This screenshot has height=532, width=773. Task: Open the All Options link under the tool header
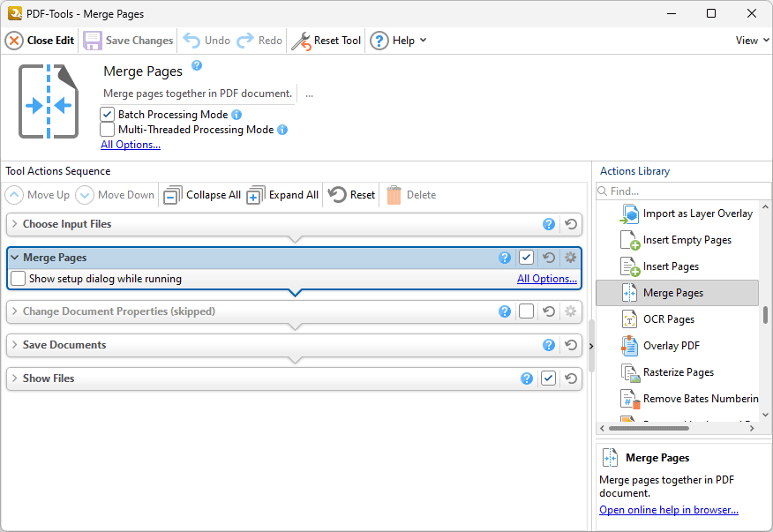[x=131, y=145]
